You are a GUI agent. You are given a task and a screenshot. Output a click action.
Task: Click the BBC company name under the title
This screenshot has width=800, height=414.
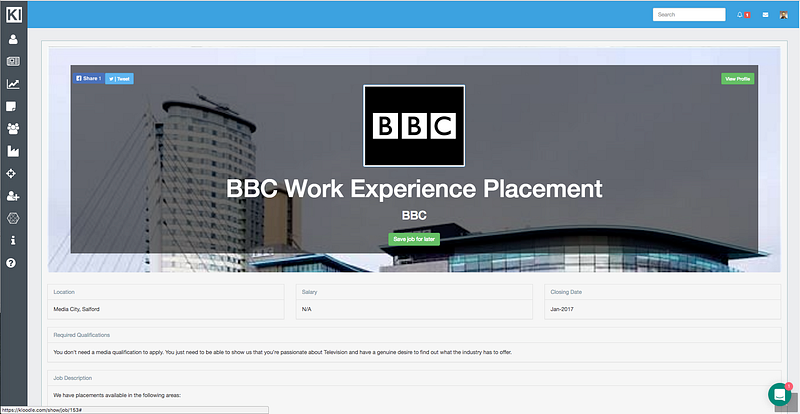pos(414,215)
